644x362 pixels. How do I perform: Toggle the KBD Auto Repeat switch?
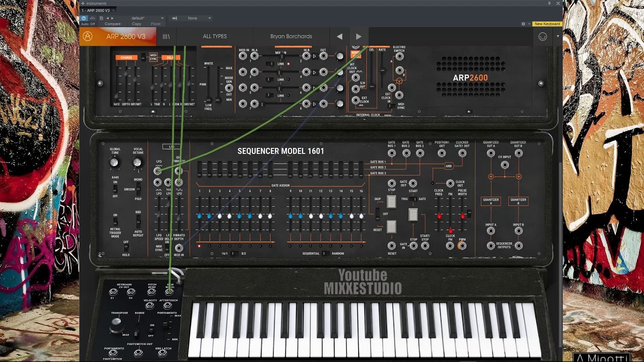click(x=138, y=221)
